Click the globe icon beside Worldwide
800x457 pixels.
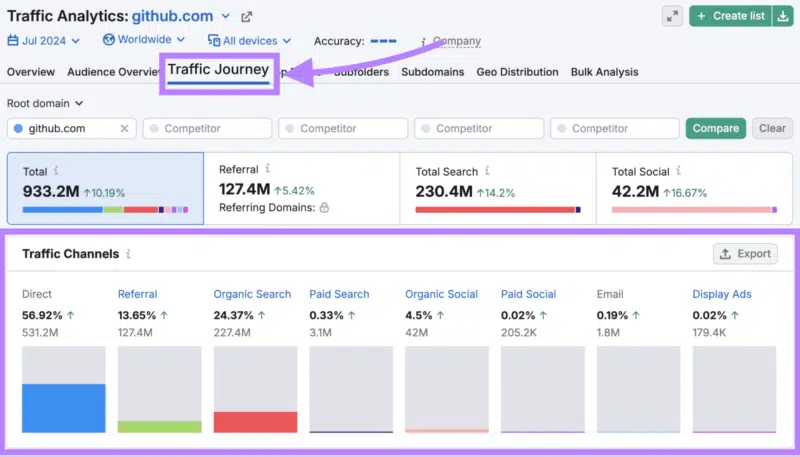pyautogui.click(x=108, y=39)
